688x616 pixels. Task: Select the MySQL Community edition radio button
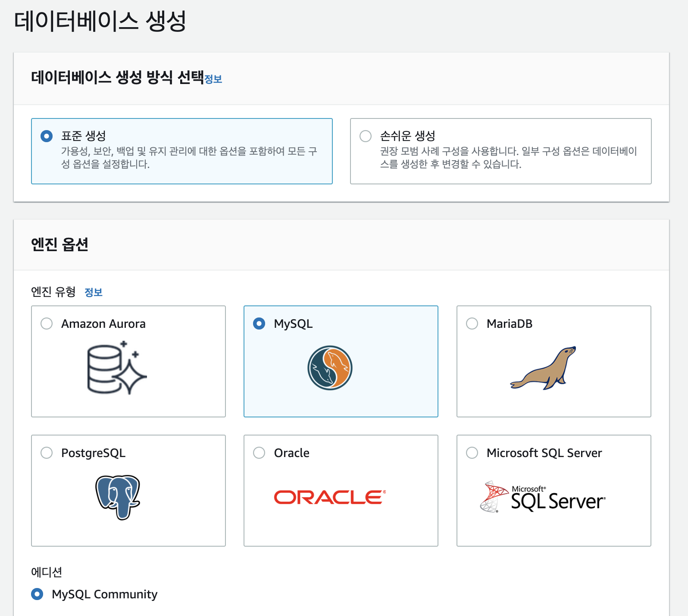(37, 594)
